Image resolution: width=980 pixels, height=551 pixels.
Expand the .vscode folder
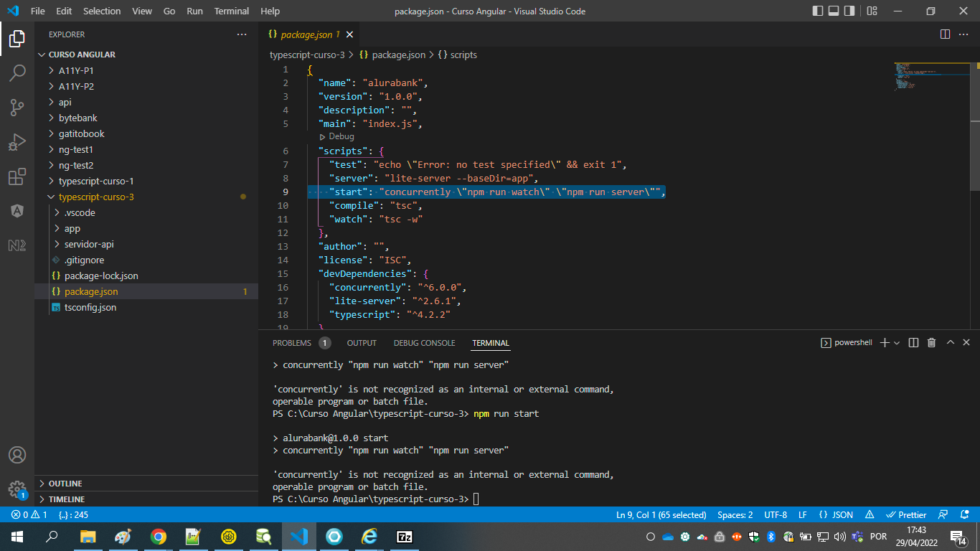coord(146,212)
